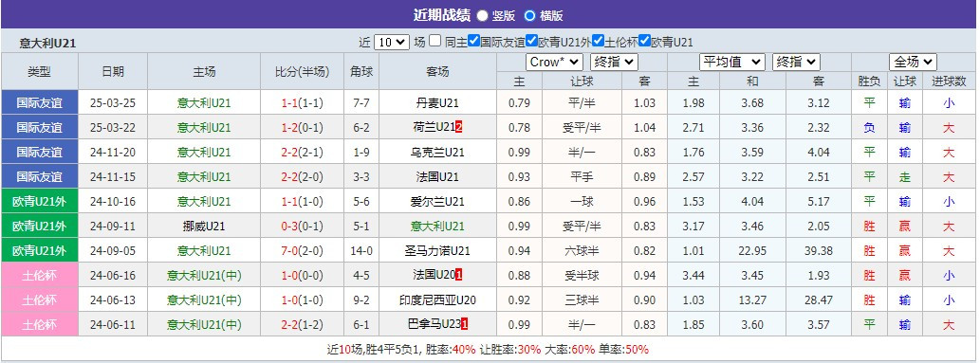The image size is (980, 363).
Task: Click the 7-0 score for 圣马力诺U21 match
Action: [291, 250]
